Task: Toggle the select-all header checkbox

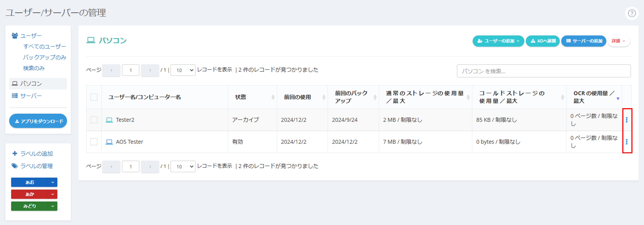Action: [x=94, y=97]
